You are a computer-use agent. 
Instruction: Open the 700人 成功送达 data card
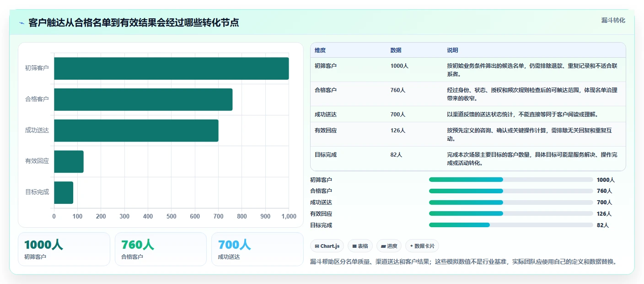[258, 249]
